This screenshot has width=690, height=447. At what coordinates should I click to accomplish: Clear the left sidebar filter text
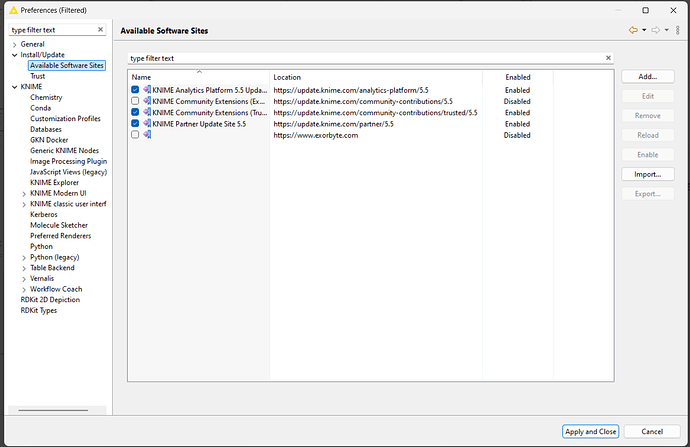point(100,29)
